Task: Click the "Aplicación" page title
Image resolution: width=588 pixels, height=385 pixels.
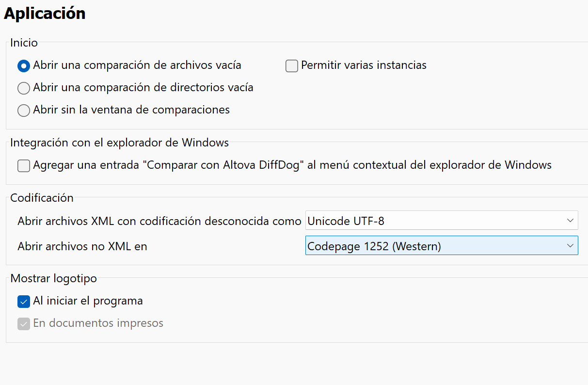Action: click(x=44, y=13)
